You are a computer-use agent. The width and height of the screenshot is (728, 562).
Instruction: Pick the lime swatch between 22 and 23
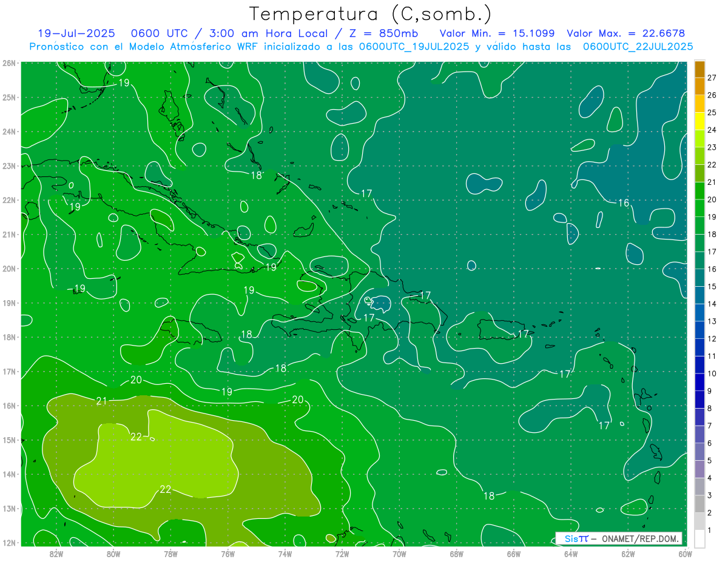pyautogui.click(x=699, y=156)
